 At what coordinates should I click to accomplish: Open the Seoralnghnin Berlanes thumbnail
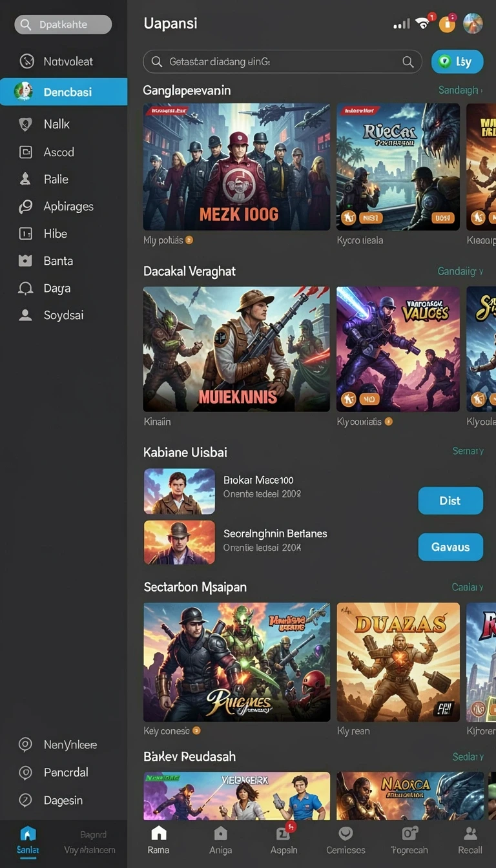click(x=179, y=542)
